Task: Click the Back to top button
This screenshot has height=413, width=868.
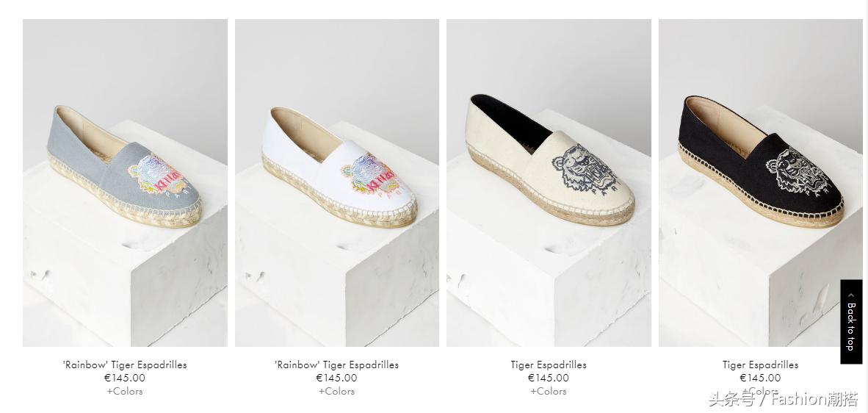Action: tap(851, 322)
